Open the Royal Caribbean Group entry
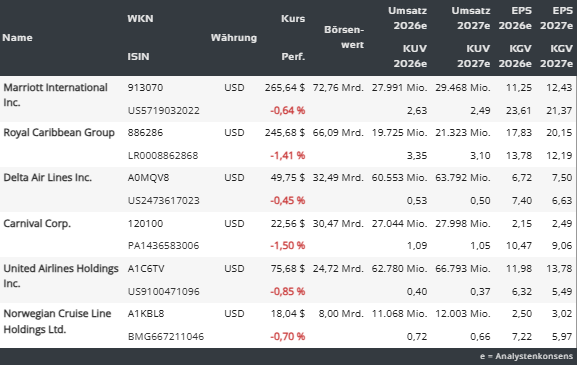Image resolution: width=577 pixels, height=365 pixels. (59, 132)
